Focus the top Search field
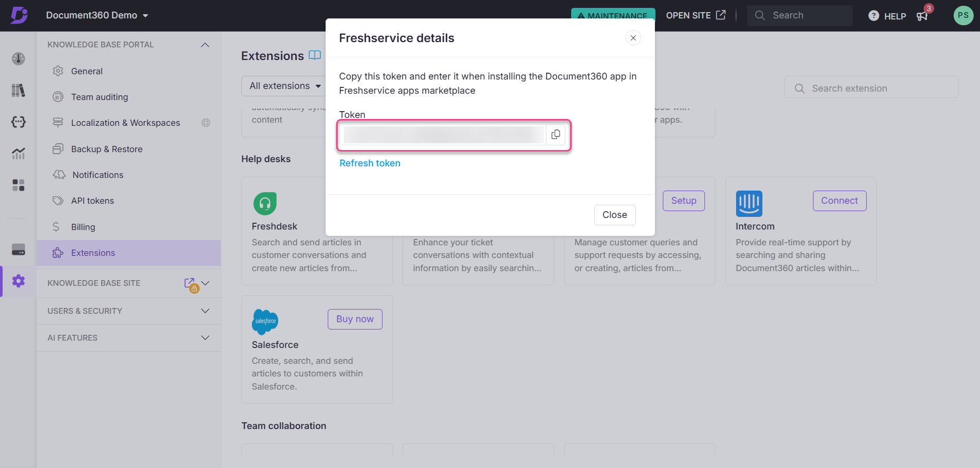The image size is (980, 468). pyautogui.click(x=799, y=15)
